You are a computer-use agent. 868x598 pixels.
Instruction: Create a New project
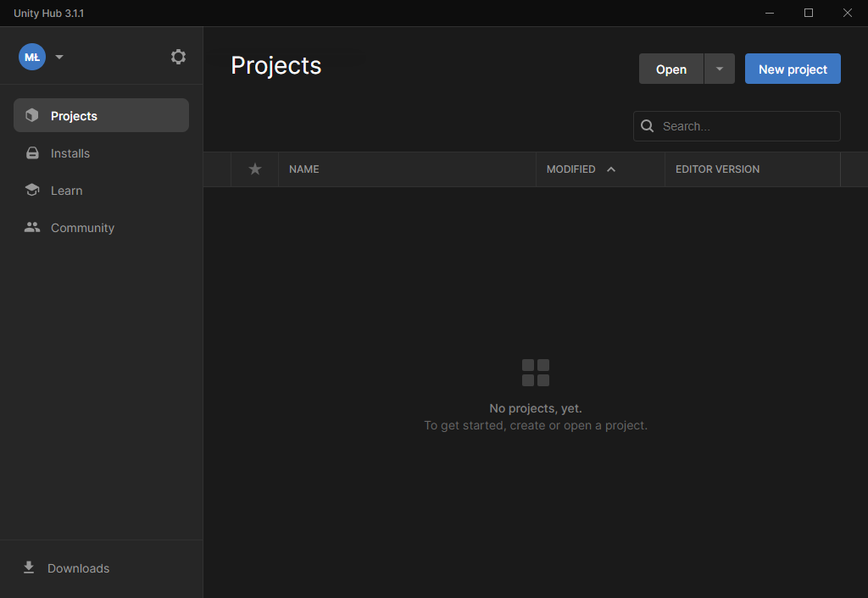click(x=793, y=69)
